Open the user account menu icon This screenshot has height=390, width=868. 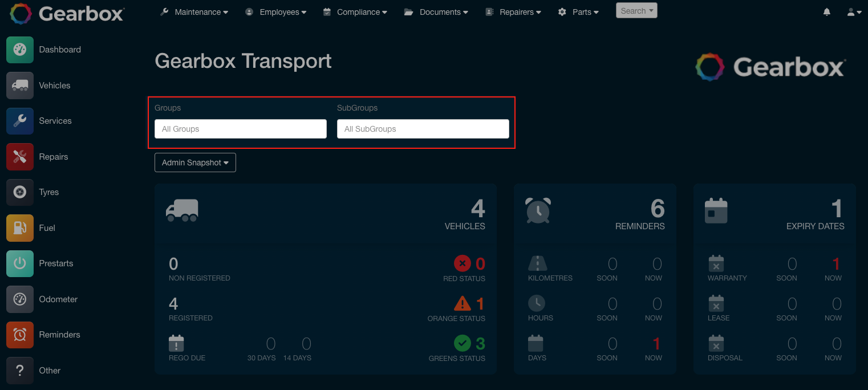tap(854, 12)
